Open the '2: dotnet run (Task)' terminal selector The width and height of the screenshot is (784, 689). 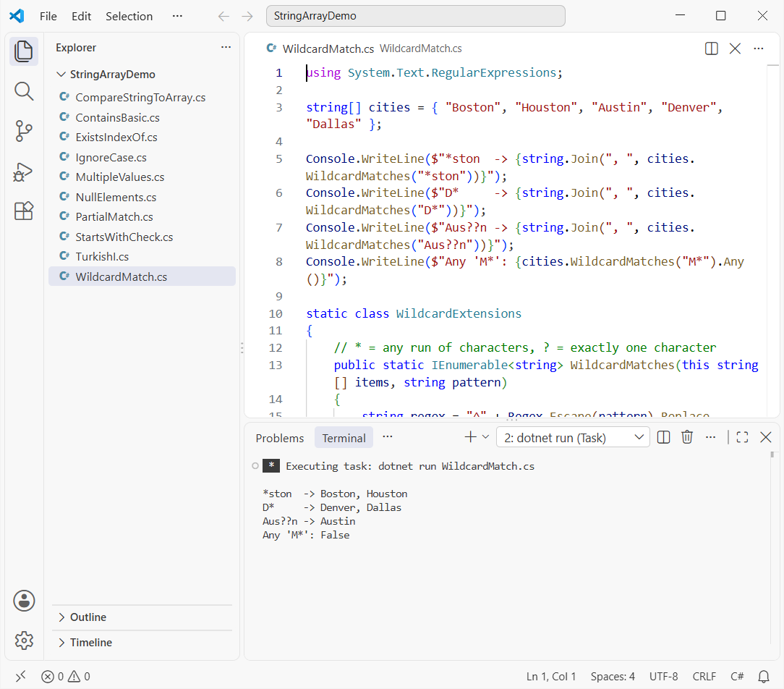click(x=573, y=437)
